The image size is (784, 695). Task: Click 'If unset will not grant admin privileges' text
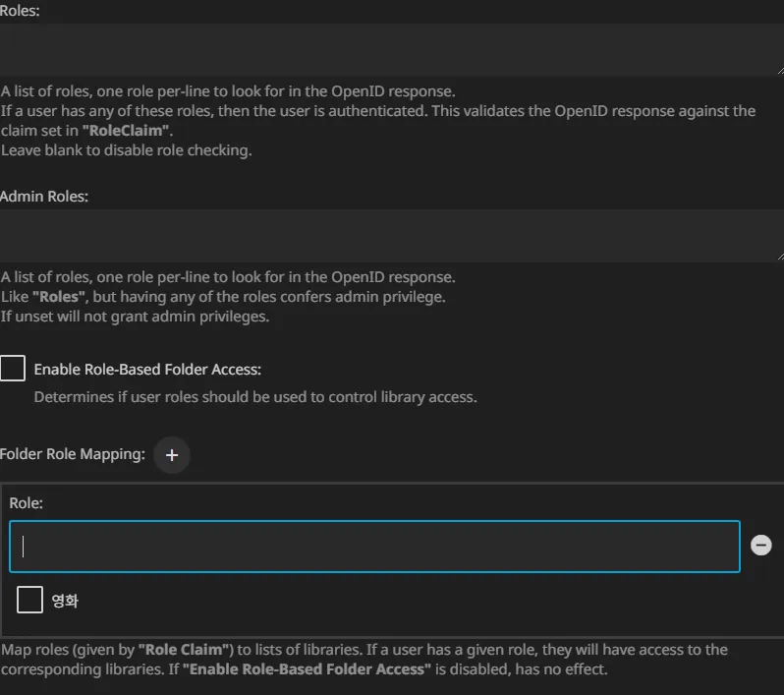click(135, 317)
